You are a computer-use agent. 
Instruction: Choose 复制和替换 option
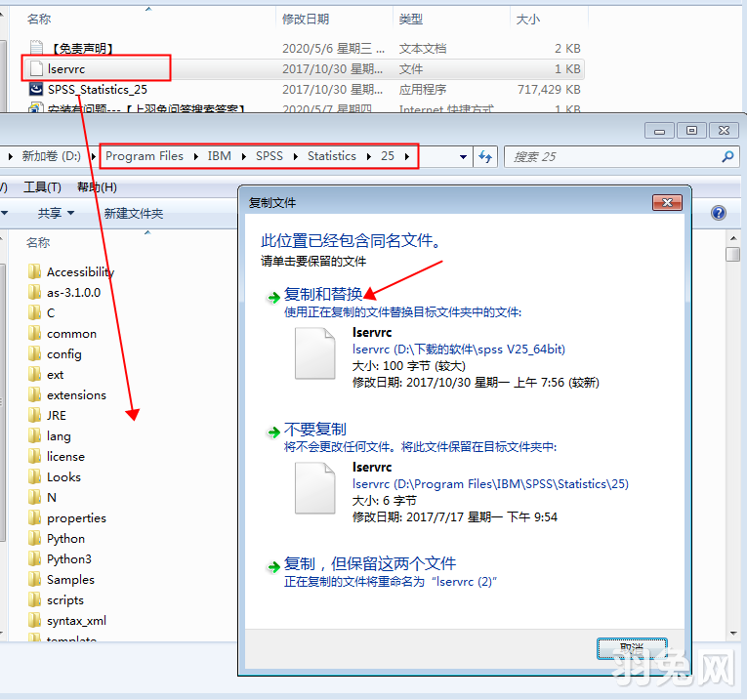pyautogui.click(x=323, y=294)
